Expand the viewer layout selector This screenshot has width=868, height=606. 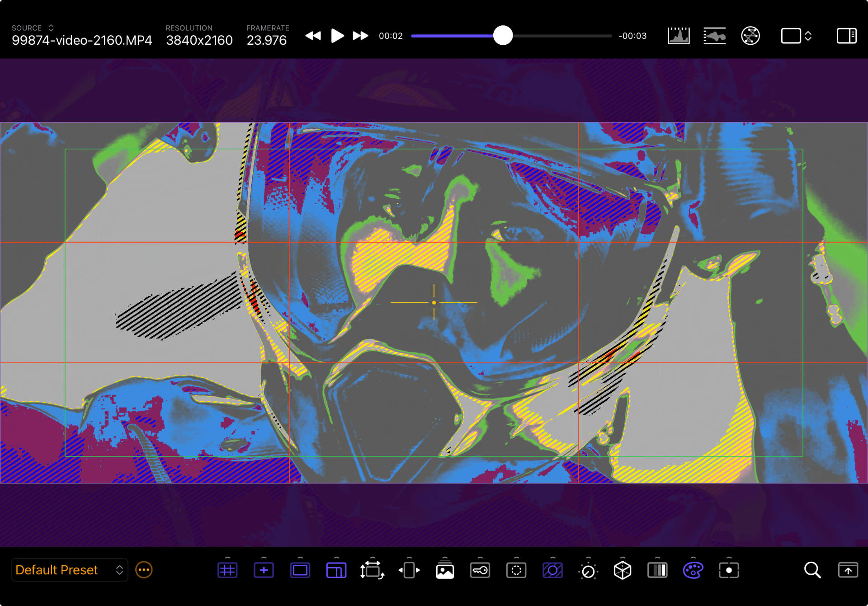pyautogui.click(x=796, y=36)
